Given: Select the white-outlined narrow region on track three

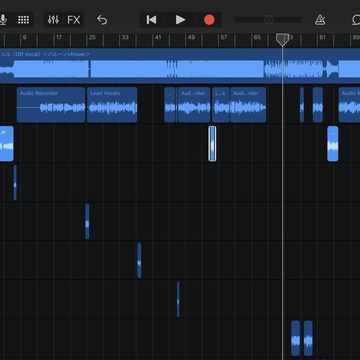Looking at the screenshot, I should coord(212,144).
